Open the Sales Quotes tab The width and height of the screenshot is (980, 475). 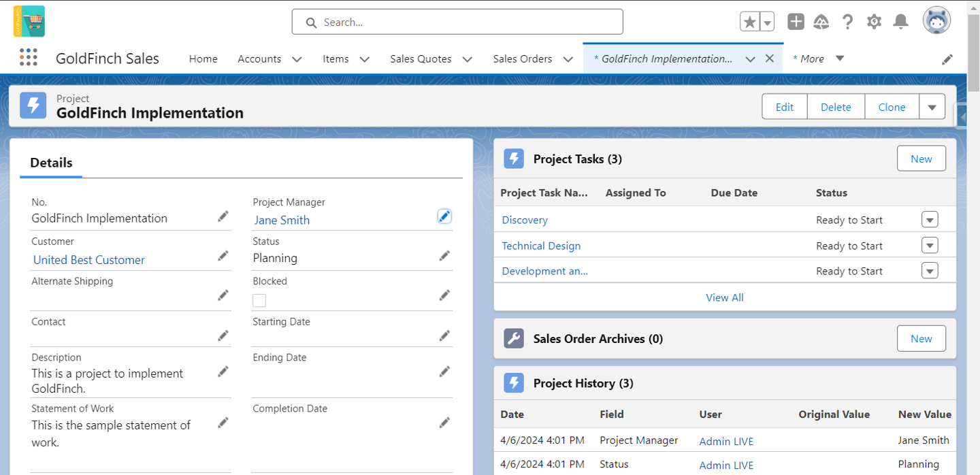pyautogui.click(x=421, y=59)
